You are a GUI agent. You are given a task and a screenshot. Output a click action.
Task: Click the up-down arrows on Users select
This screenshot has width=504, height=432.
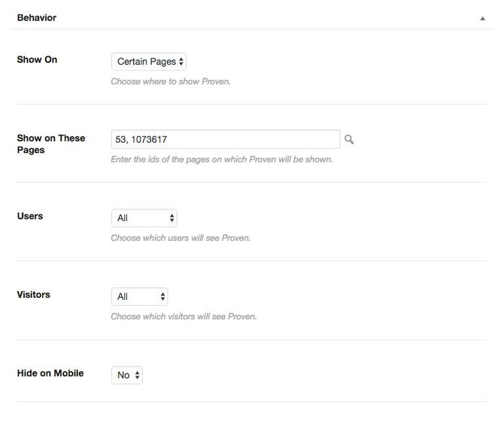172,218
